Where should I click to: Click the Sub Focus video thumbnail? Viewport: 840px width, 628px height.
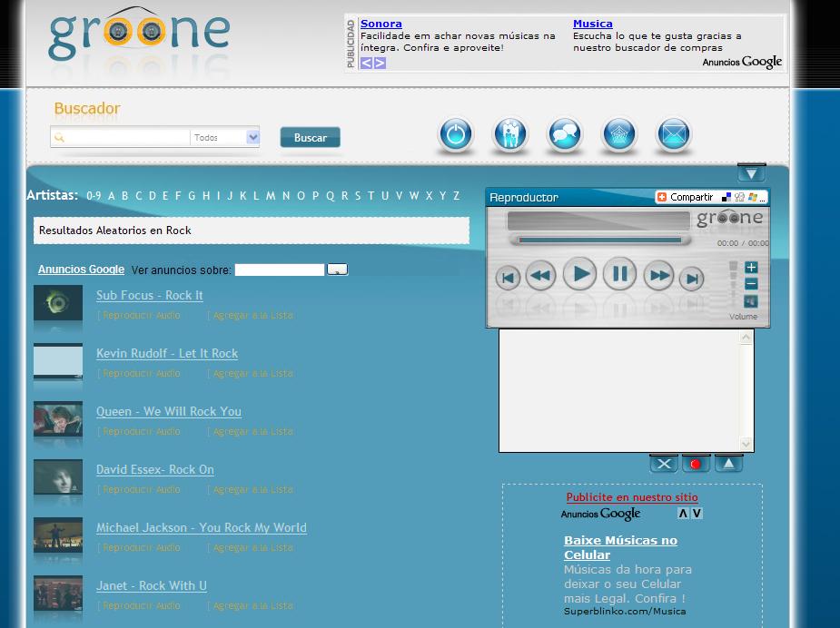pos(58,302)
